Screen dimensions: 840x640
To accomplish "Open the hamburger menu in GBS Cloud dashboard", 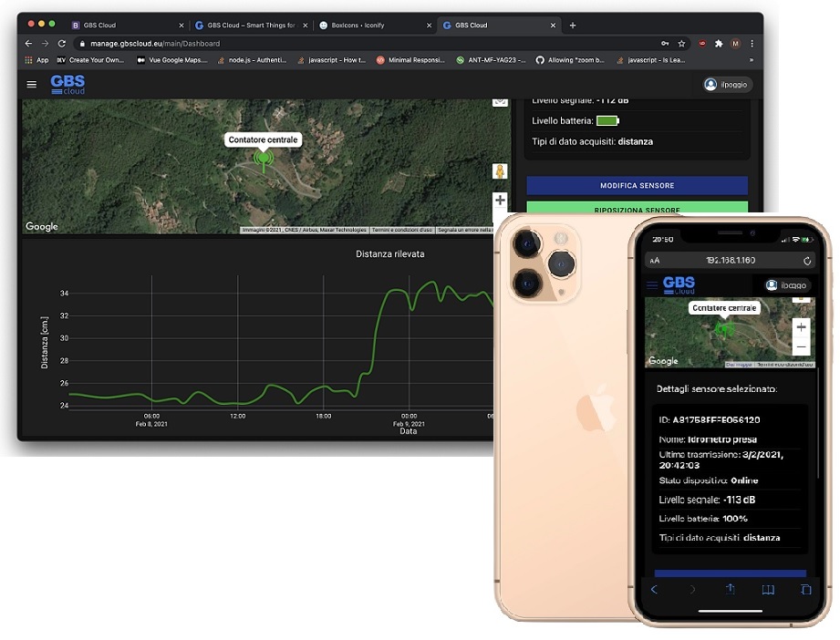I will point(32,84).
